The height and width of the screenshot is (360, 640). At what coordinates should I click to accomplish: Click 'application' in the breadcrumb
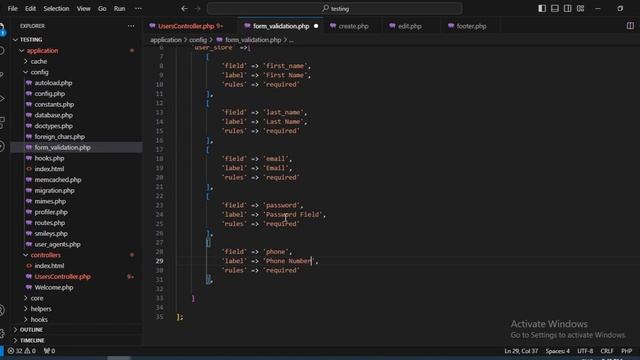click(x=166, y=40)
